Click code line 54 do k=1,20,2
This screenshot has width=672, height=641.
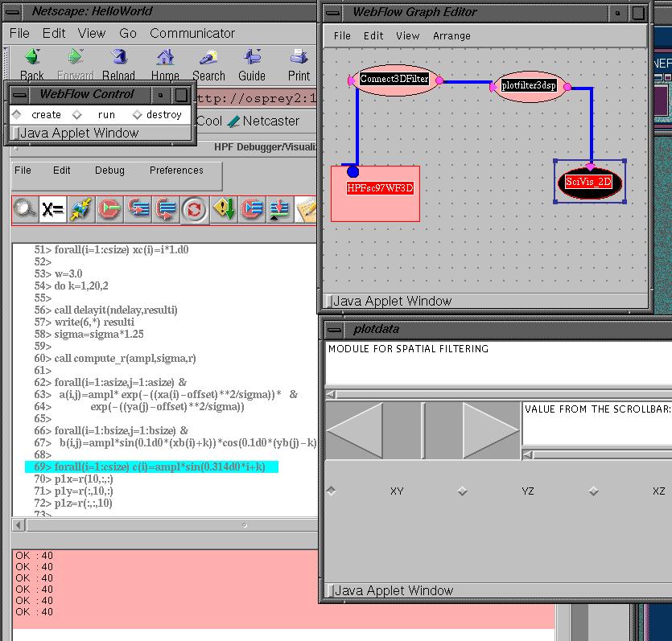point(71,286)
